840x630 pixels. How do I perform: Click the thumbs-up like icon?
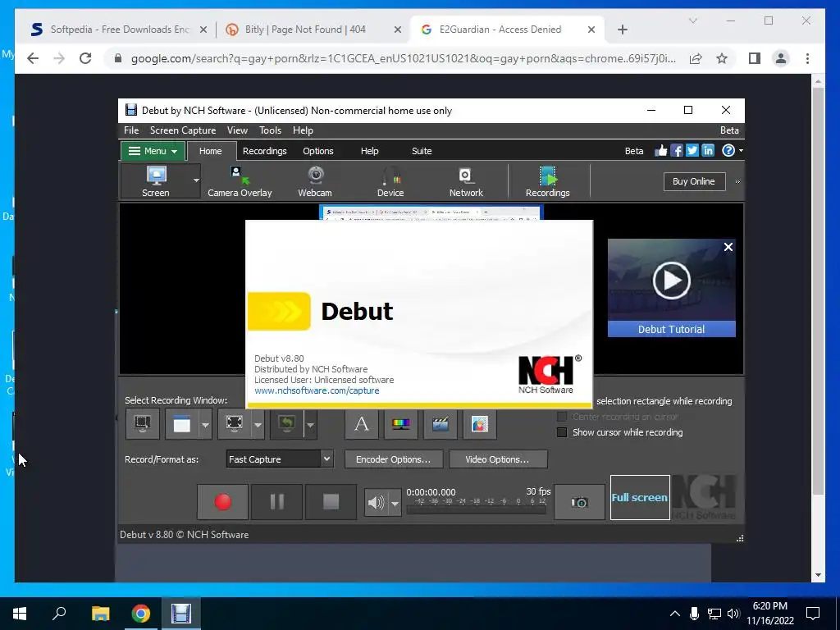point(661,151)
